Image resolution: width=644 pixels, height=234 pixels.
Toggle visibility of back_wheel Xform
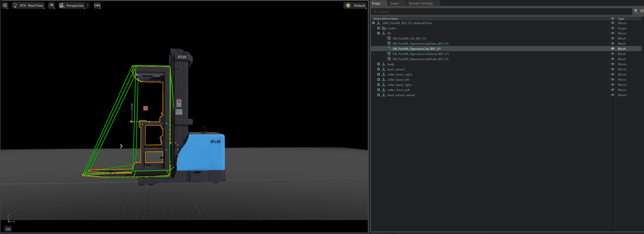(x=613, y=69)
